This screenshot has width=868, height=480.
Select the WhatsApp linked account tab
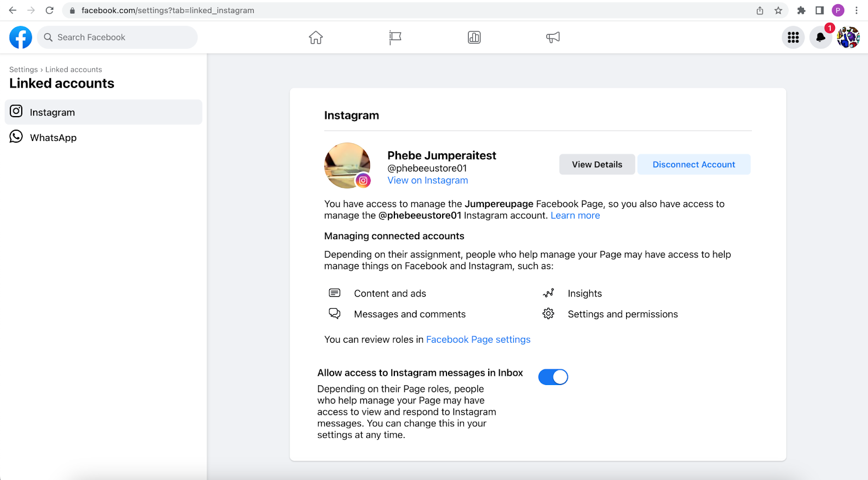[104, 137]
